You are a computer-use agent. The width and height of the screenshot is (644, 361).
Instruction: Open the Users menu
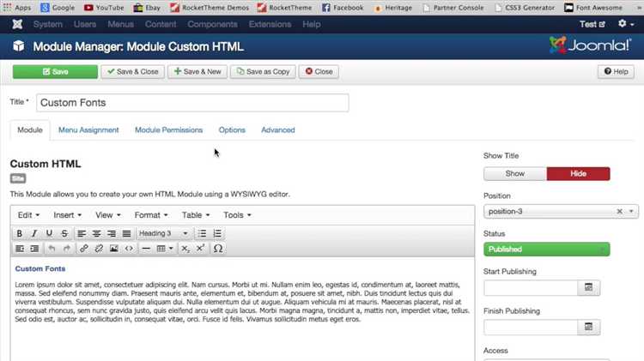click(85, 24)
